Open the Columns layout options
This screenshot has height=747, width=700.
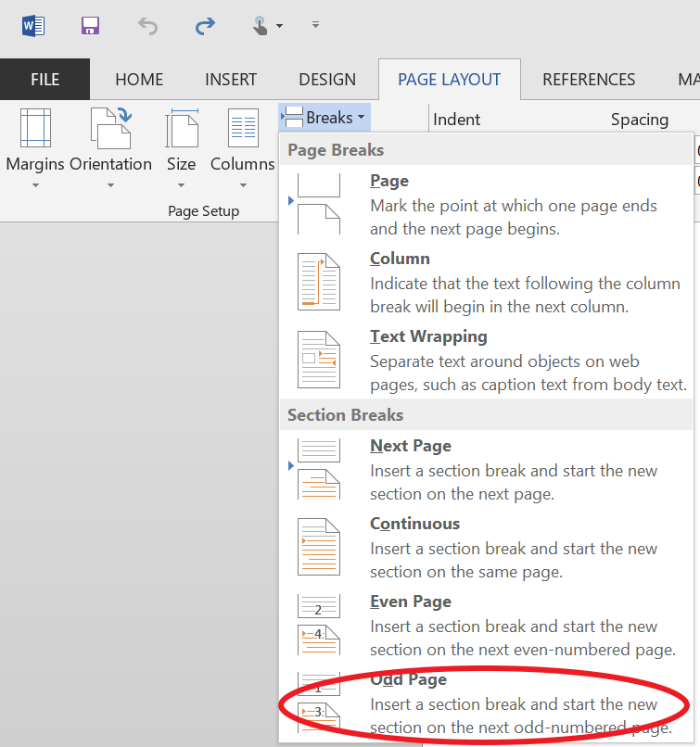(243, 148)
